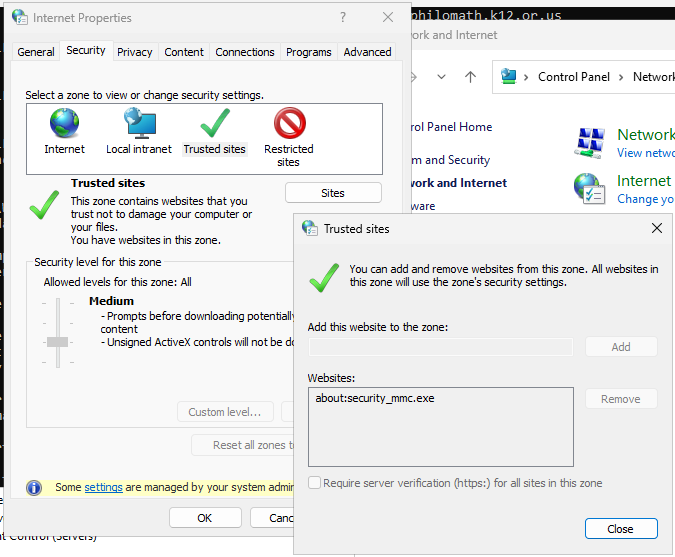Click the Sites button
The image size is (675, 557).
coord(333,193)
